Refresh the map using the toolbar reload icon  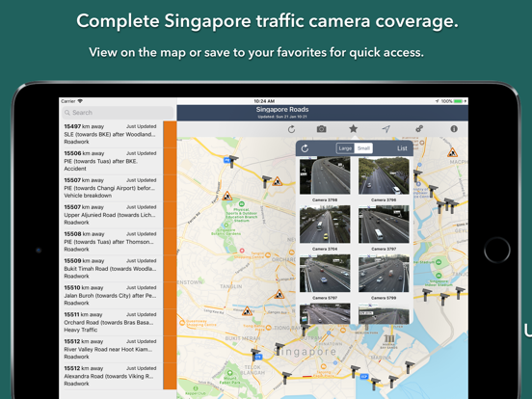(x=291, y=129)
